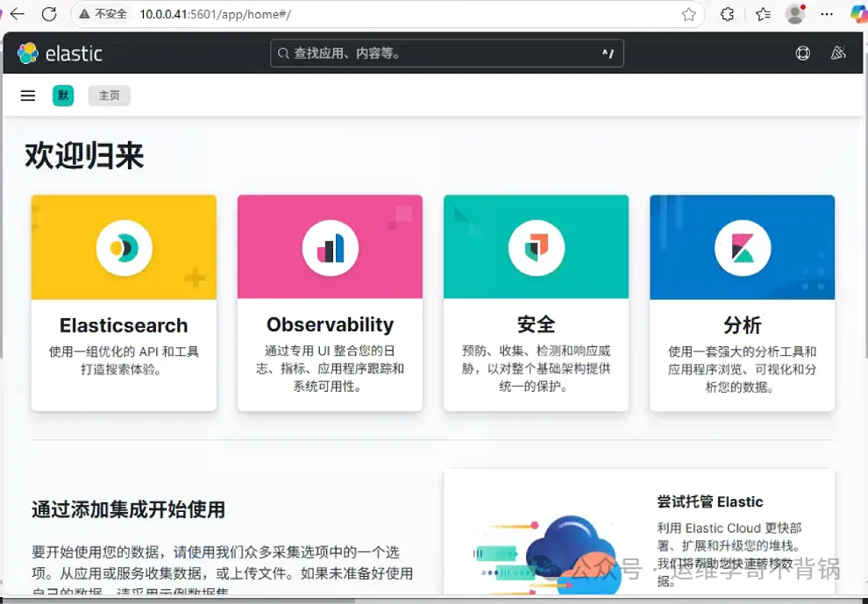The image size is (868, 604).
Task: Reload the page with browser refresh button
Action: (49, 14)
